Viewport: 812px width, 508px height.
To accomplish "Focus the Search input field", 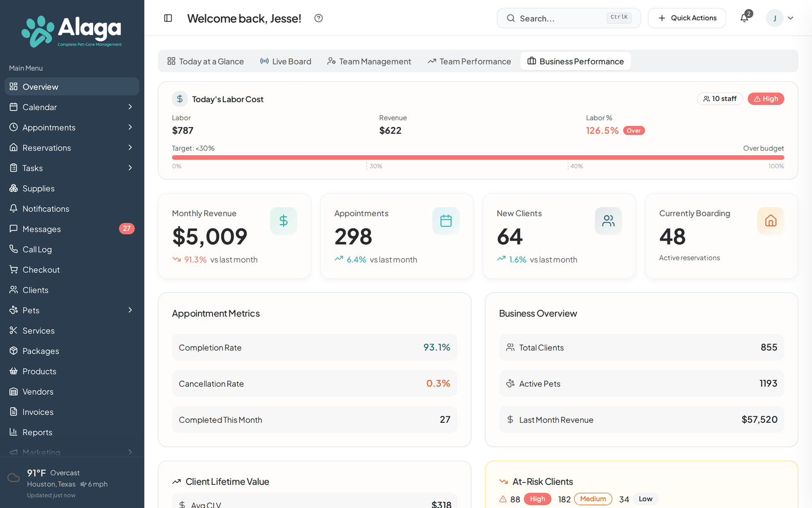I will click(x=569, y=18).
